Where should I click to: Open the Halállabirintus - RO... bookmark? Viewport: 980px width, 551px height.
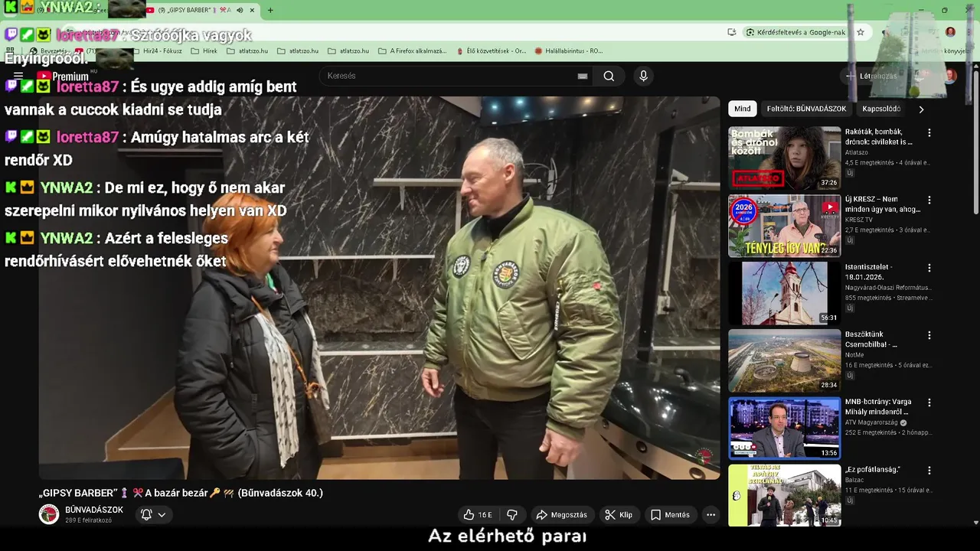[569, 51]
